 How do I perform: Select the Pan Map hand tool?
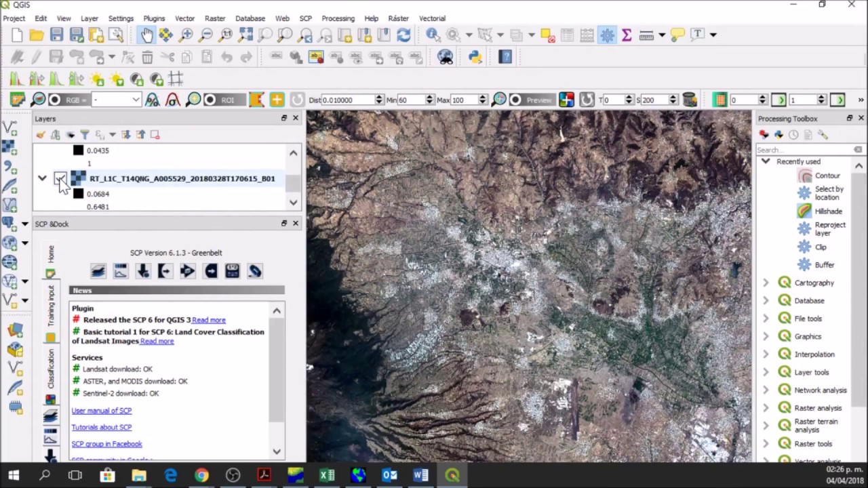[146, 35]
